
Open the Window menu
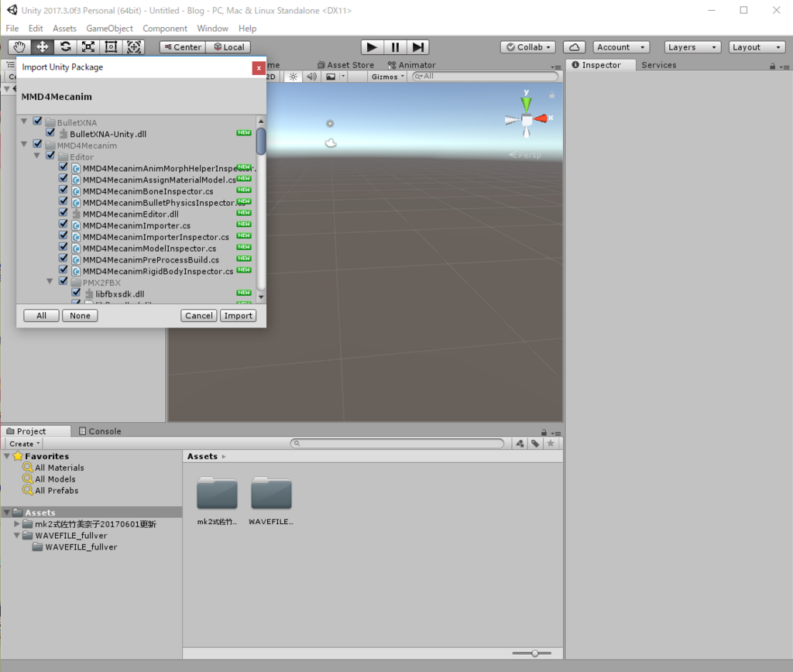tap(212, 29)
